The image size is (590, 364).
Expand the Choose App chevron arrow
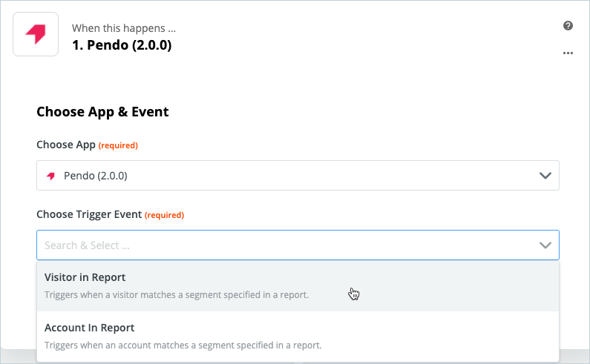coord(545,176)
